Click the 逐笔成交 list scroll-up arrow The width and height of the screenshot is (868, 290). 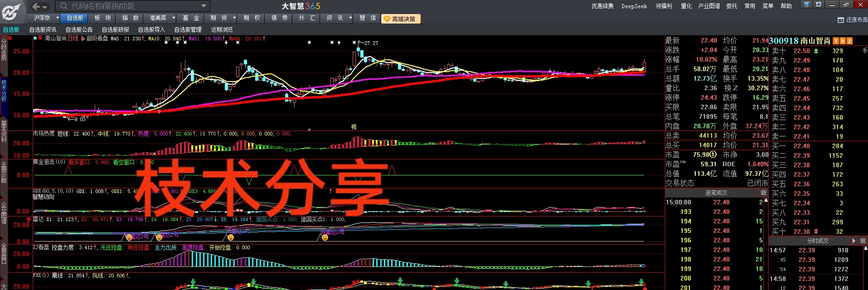[766, 200]
